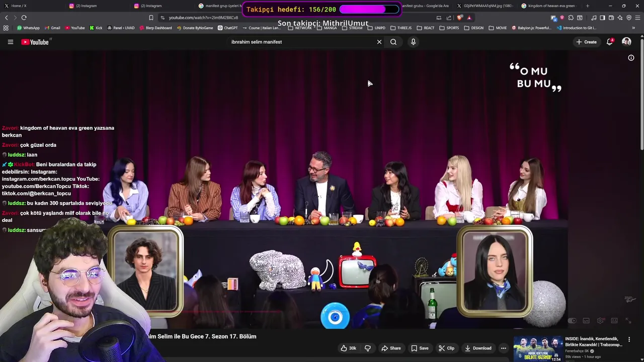
Task: Toggle subtitles in the video player
Action: click(x=586, y=320)
